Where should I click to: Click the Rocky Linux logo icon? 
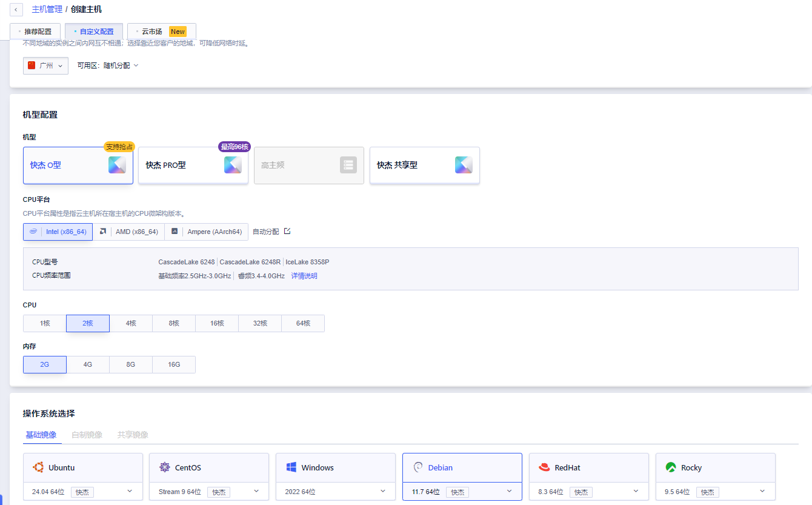coord(671,467)
